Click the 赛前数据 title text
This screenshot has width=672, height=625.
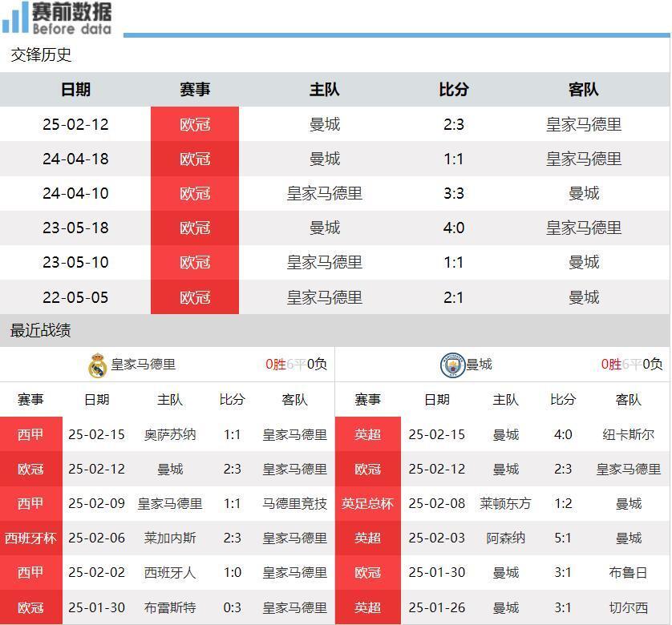(72, 11)
